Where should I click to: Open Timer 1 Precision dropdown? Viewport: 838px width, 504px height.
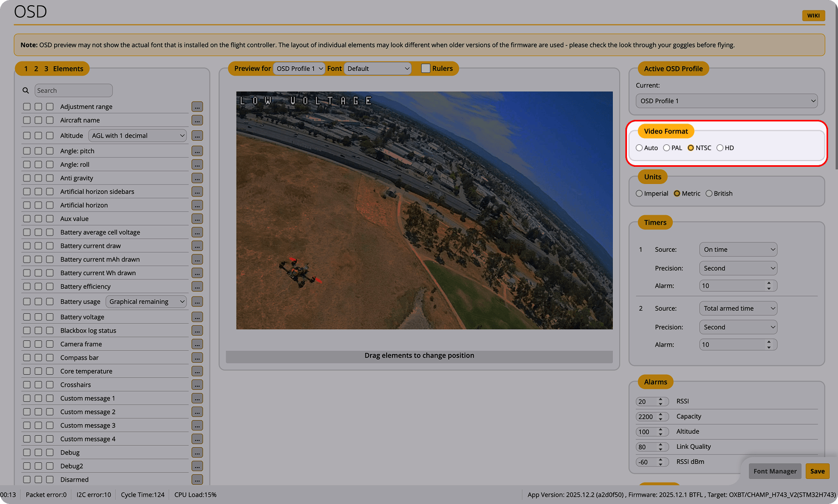(738, 268)
